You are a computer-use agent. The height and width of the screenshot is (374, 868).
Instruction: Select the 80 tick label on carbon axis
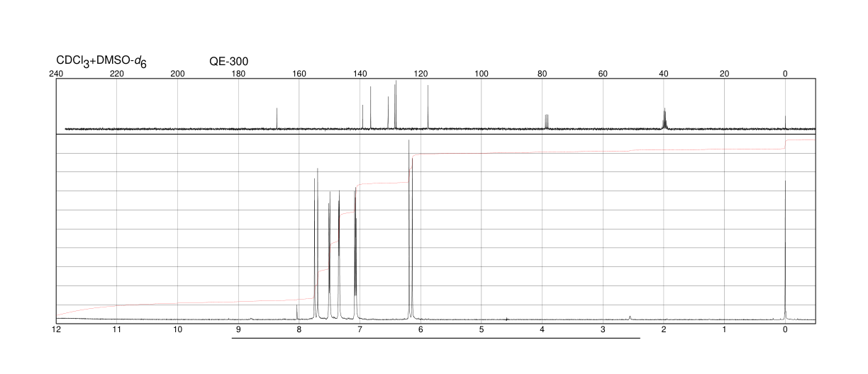click(542, 74)
